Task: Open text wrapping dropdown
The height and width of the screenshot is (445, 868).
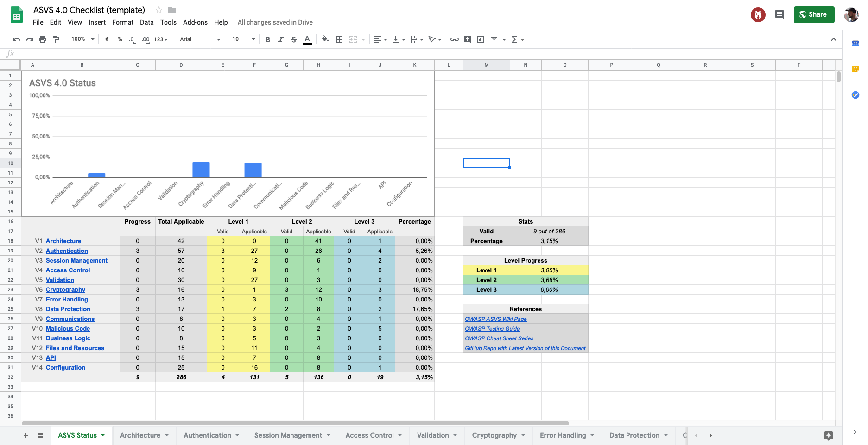Action: pos(417,39)
